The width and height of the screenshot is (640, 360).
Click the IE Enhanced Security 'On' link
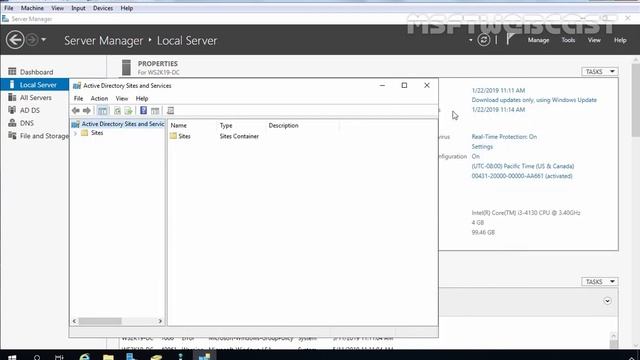tap(476, 156)
